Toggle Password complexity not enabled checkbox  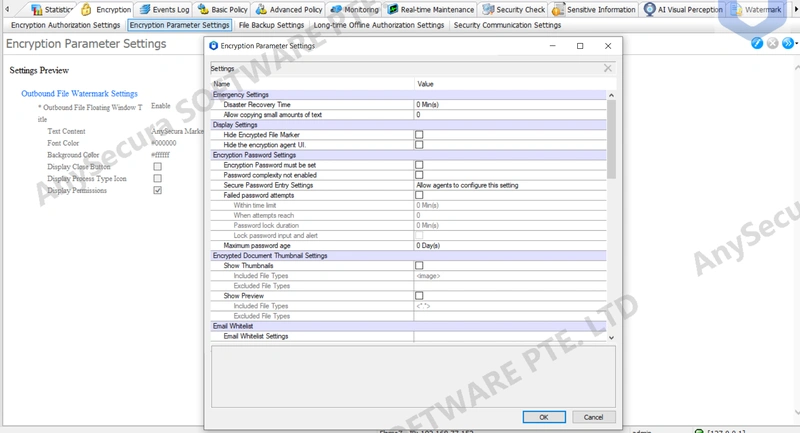click(x=419, y=175)
